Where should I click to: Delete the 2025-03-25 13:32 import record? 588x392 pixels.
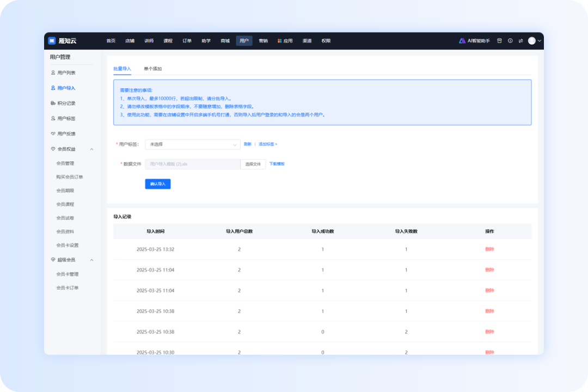[489, 249]
